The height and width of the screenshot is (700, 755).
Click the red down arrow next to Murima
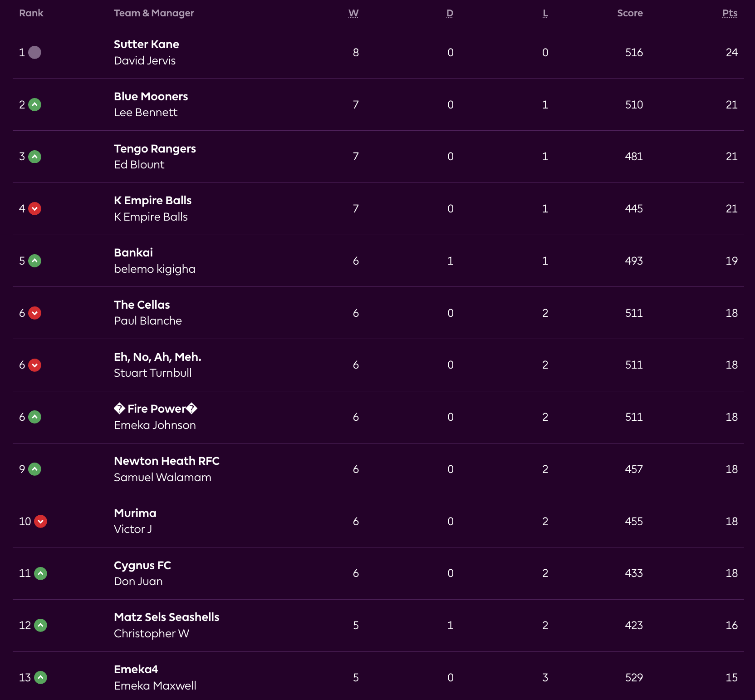[x=40, y=522]
